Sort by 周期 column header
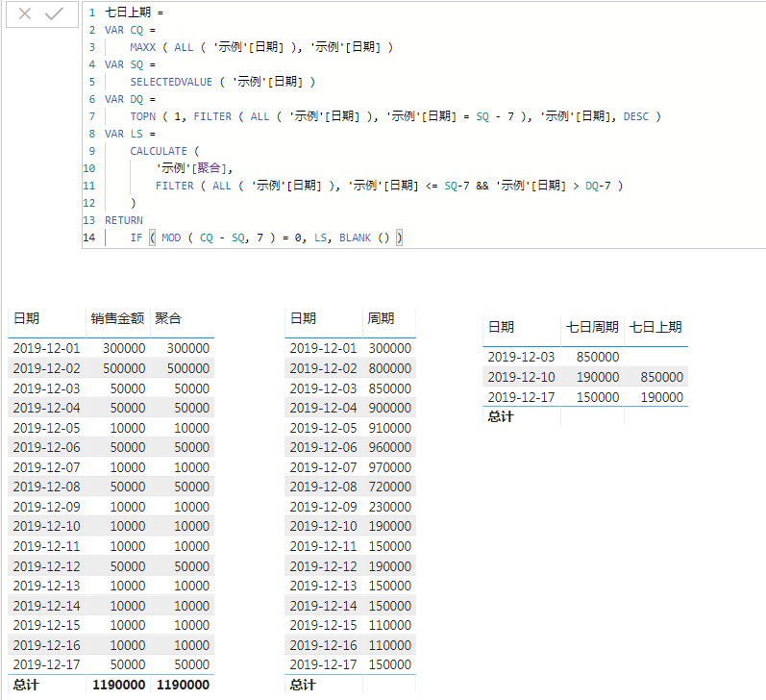This screenshot has width=766, height=700. pyautogui.click(x=381, y=318)
